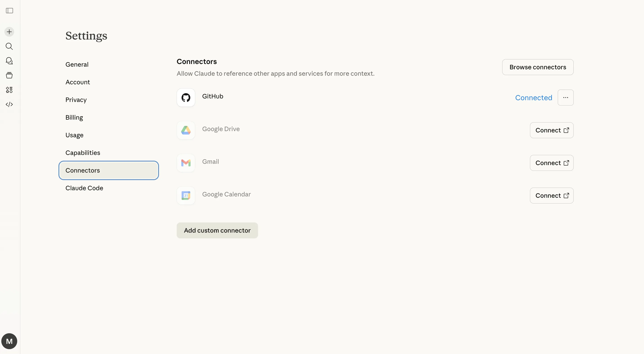The image size is (644, 354).
Task: Click the Google Calendar connector icon
Action: [x=186, y=195]
